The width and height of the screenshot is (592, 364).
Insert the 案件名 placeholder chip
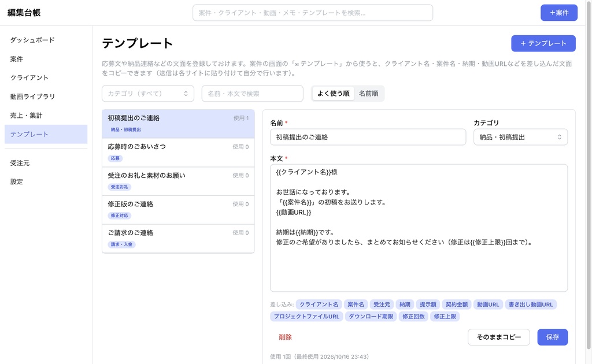[356, 304]
